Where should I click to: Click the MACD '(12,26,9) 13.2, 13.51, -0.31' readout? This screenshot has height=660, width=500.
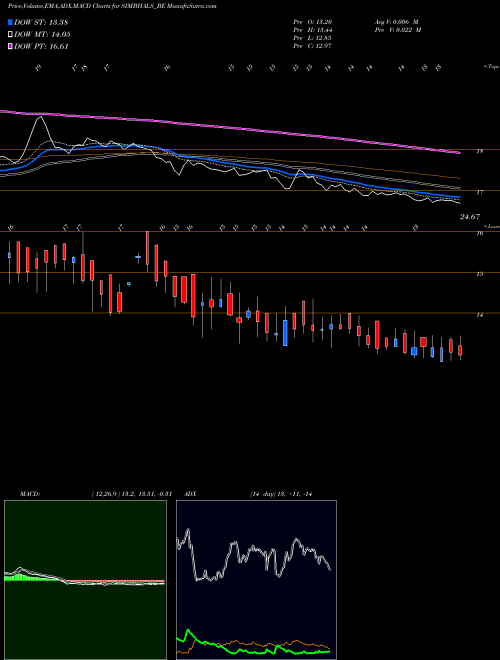(x=131, y=494)
